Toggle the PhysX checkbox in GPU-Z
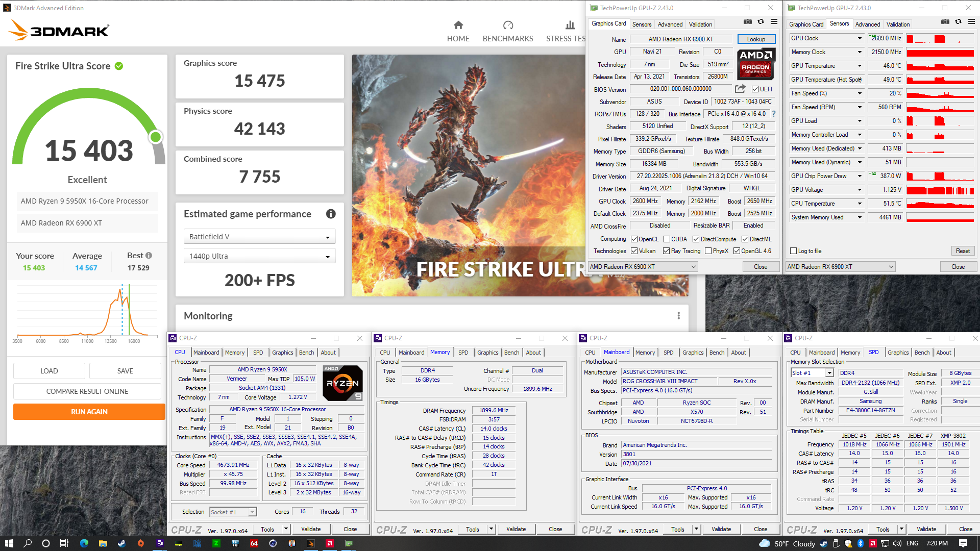 [x=708, y=251]
